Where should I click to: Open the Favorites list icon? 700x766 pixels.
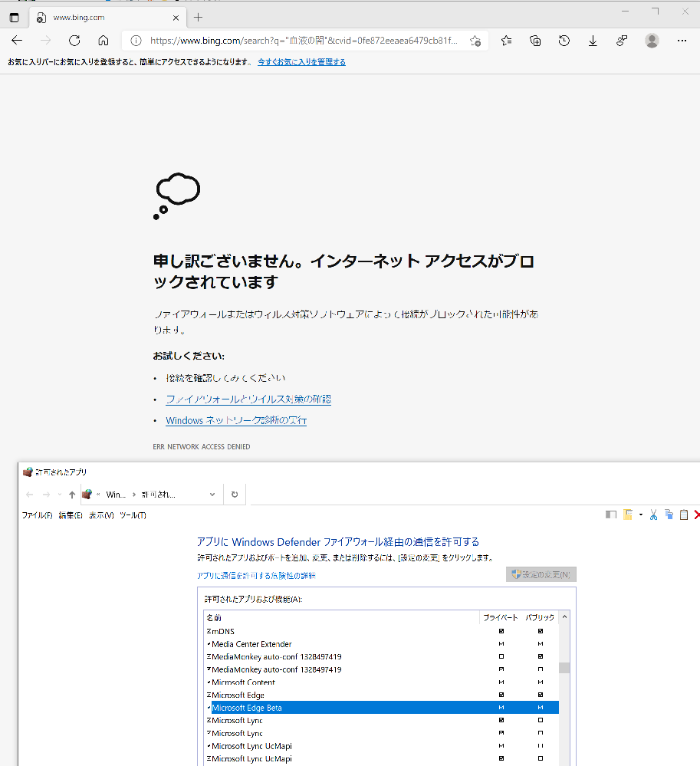tap(507, 41)
